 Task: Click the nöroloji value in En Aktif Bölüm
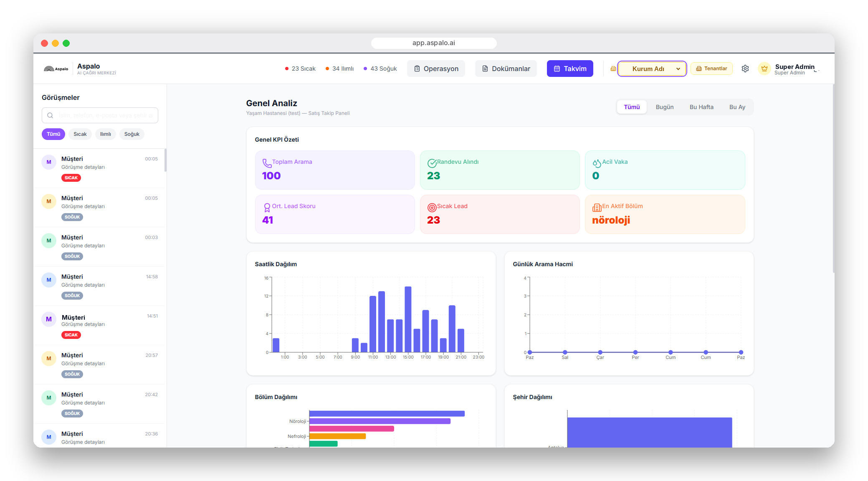[611, 220]
